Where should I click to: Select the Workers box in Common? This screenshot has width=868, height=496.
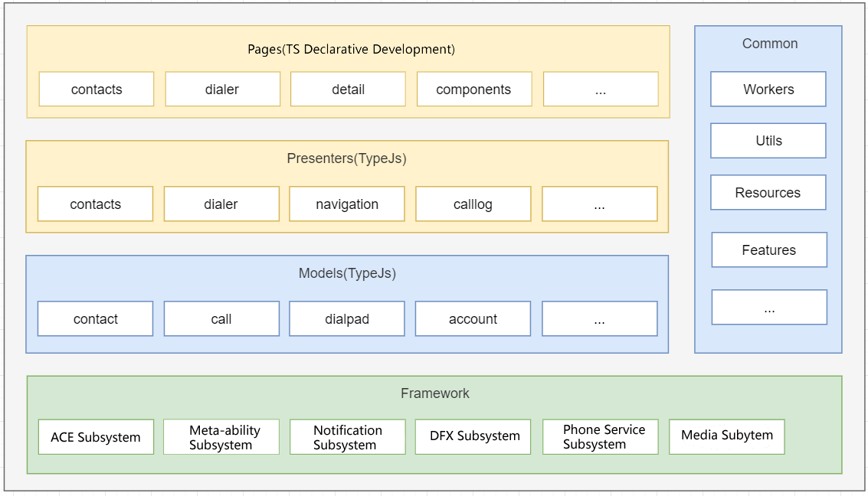point(768,90)
